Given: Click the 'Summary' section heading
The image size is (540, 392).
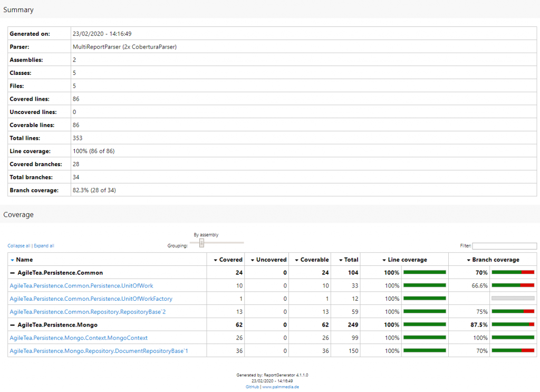Looking at the screenshot, I should coord(18,9).
